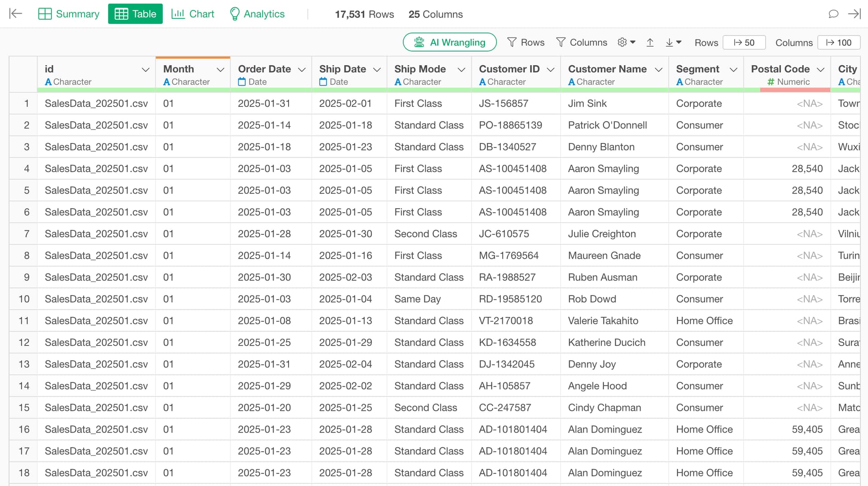Viewport: 868px width, 486px height.
Task: Expand the Customer Name column dropdown
Action: [659, 70]
